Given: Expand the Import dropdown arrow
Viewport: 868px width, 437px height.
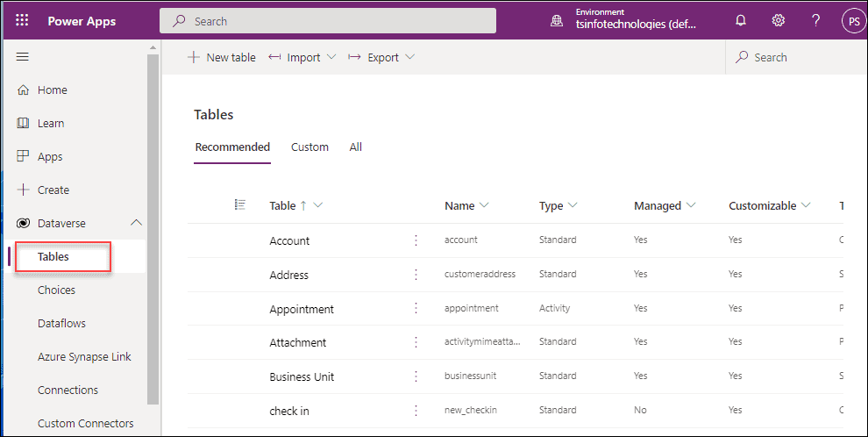Looking at the screenshot, I should (x=331, y=57).
